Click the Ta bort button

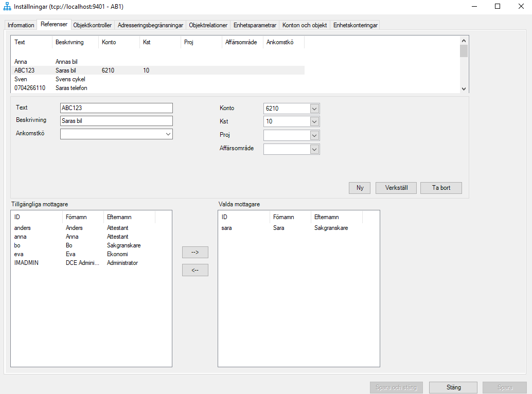[441, 188]
